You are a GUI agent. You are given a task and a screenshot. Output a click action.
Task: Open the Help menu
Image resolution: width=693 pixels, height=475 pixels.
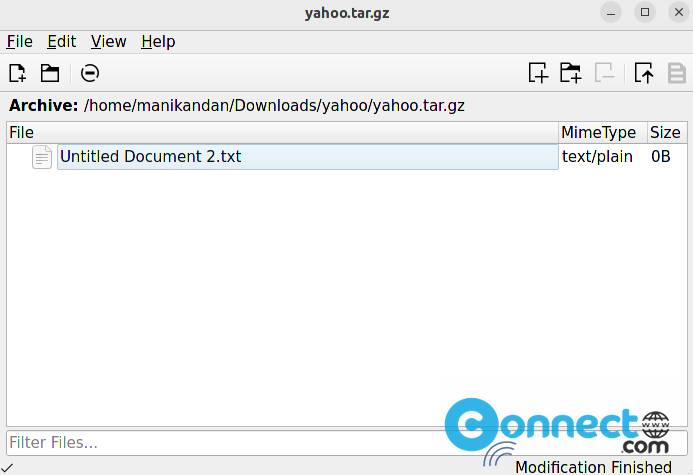158,42
